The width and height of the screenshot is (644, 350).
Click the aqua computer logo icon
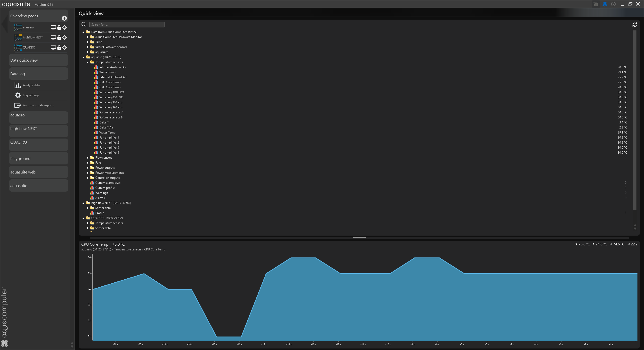tap(5, 343)
